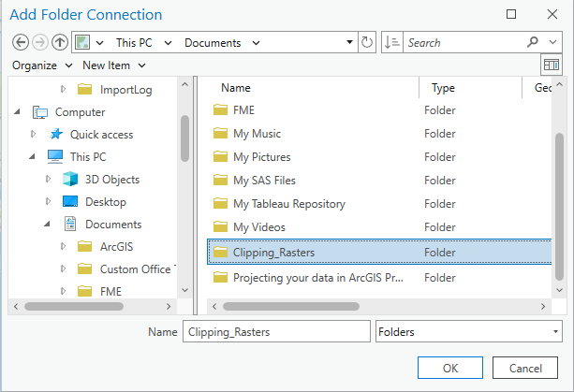Click the Desktop icon in tree
Image resolution: width=574 pixels, height=392 pixels.
pos(70,201)
